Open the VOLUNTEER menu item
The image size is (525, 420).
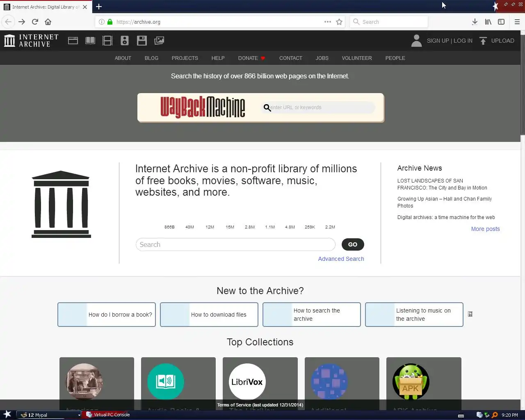[357, 58]
